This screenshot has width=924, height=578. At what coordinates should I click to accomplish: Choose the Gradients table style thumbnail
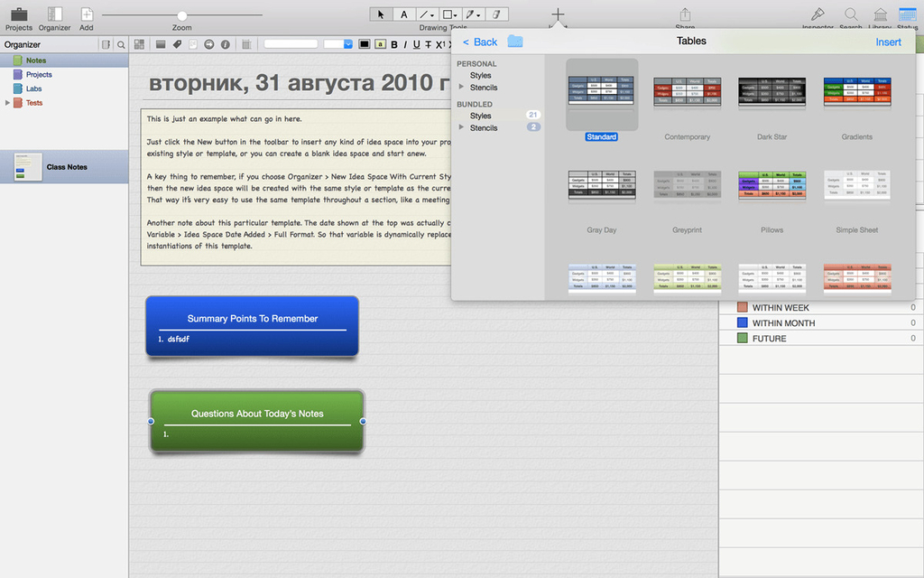[856, 93]
